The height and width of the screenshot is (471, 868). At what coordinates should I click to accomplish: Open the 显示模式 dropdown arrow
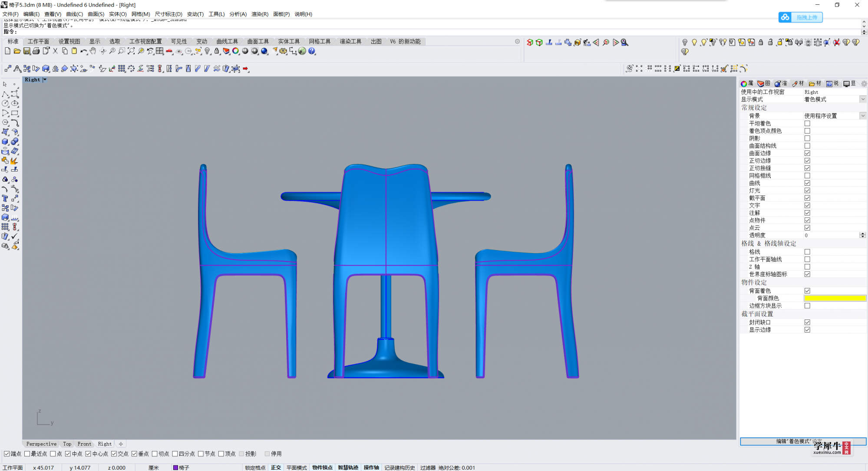[863, 99]
